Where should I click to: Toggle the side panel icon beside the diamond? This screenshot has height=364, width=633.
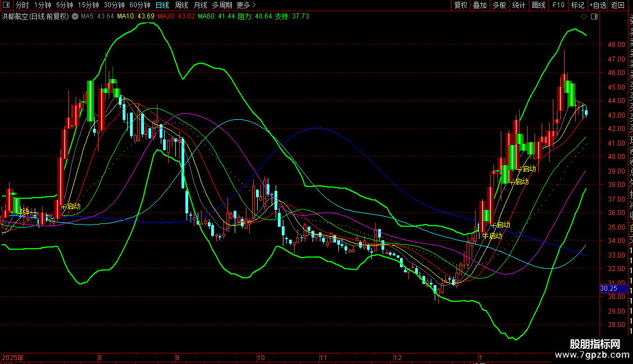coord(594,17)
